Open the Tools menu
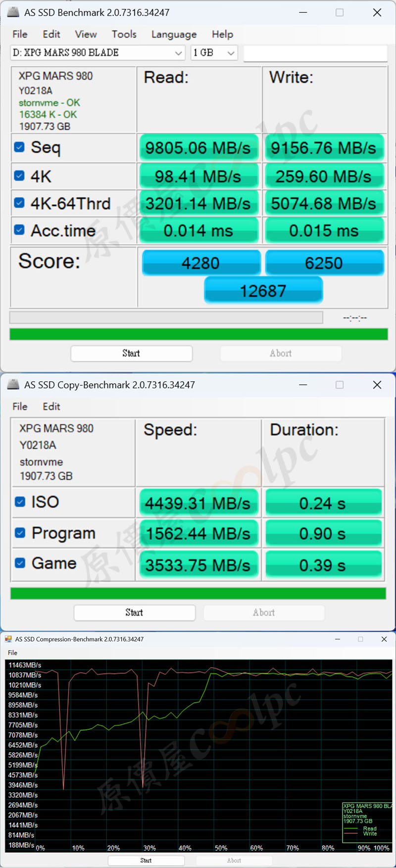396x868 pixels. click(124, 34)
